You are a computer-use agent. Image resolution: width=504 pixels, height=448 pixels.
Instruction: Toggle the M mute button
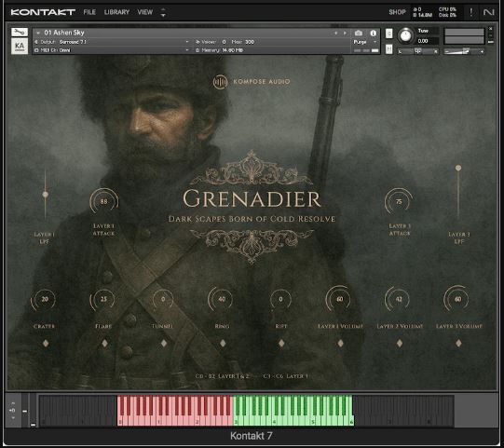click(x=388, y=49)
